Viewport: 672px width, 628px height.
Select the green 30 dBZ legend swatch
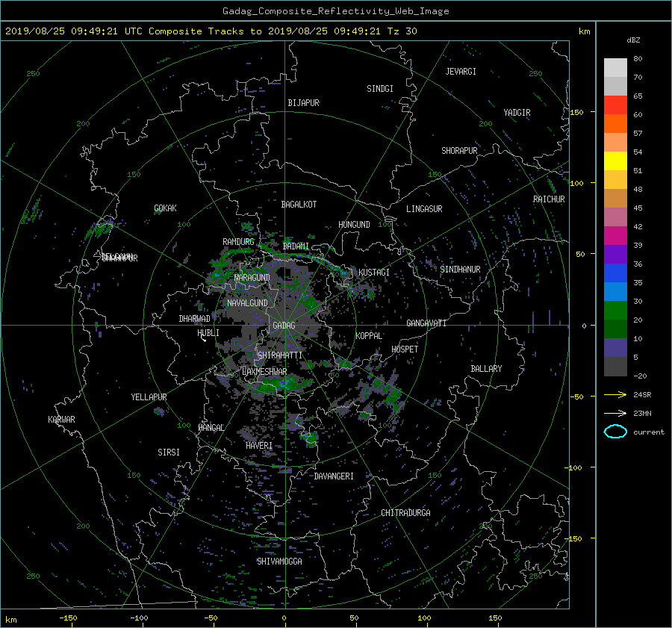pos(615,310)
